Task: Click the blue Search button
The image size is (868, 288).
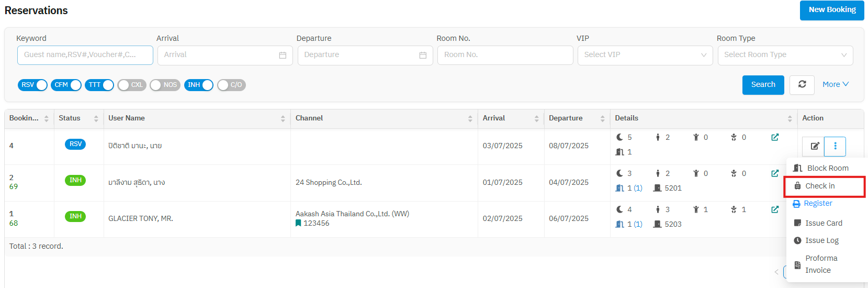Action: [763, 84]
